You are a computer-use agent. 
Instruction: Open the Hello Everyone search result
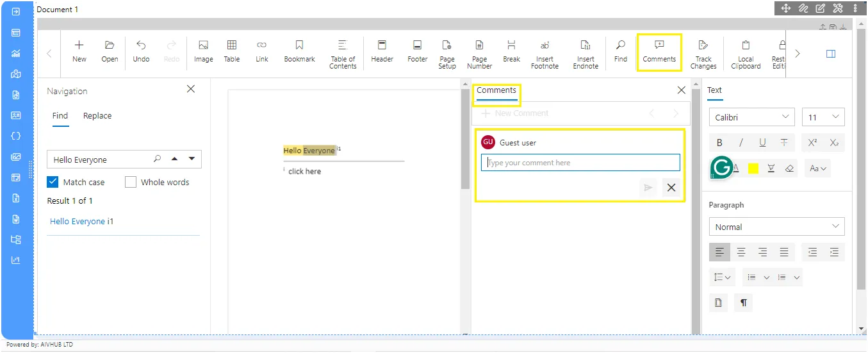click(x=82, y=222)
